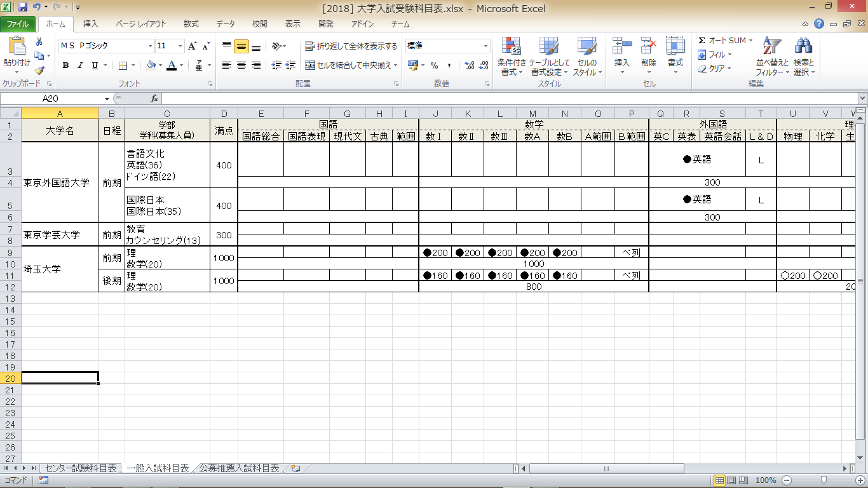
Task: Toggle Bold formatting
Action: tap(65, 65)
